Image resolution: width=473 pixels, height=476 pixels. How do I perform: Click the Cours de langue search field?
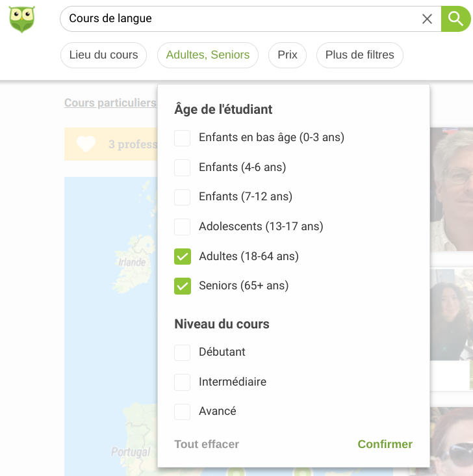click(x=240, y=19)
